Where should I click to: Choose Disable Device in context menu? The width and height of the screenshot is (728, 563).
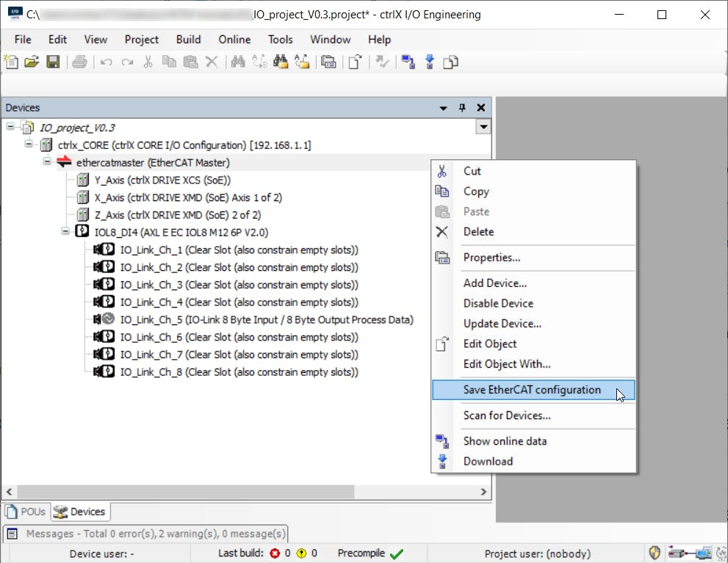(x=533, y=303)
